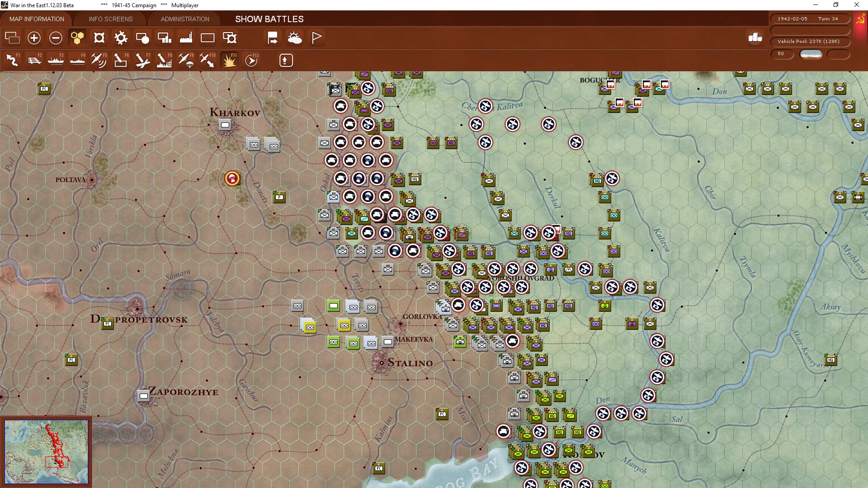Image resolution: width=868 pixels, height=488 pixels.
Task: Toggle the overlapping windows map icon
Action: click(12, 38)
